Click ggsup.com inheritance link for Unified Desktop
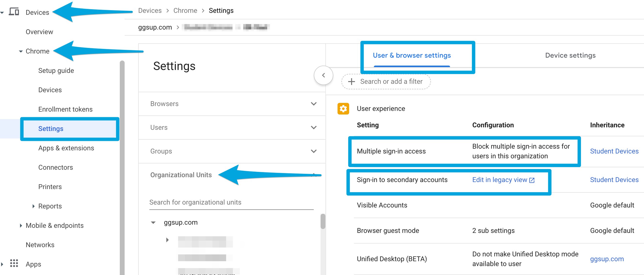The image size is (644, 275). [607, 259]
